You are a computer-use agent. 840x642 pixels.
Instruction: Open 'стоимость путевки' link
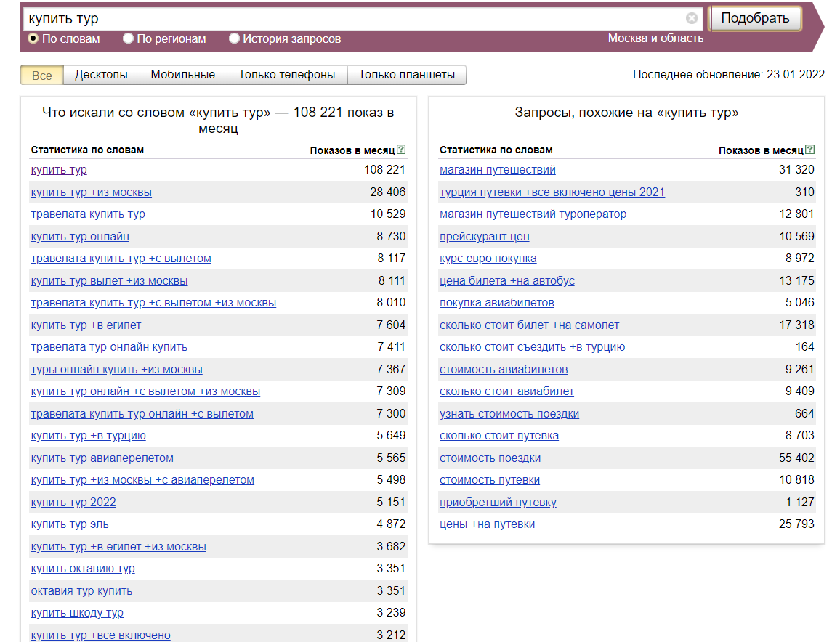tap(490, 481)
